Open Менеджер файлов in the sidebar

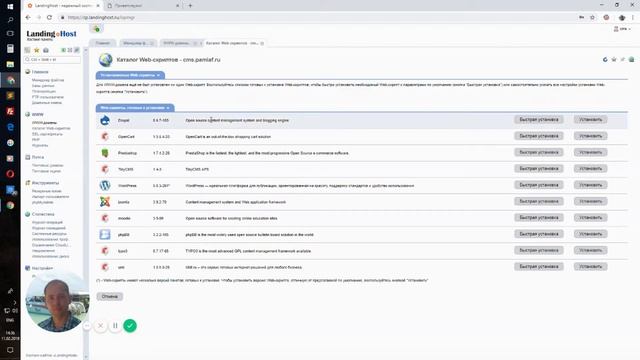pos(48,80)
